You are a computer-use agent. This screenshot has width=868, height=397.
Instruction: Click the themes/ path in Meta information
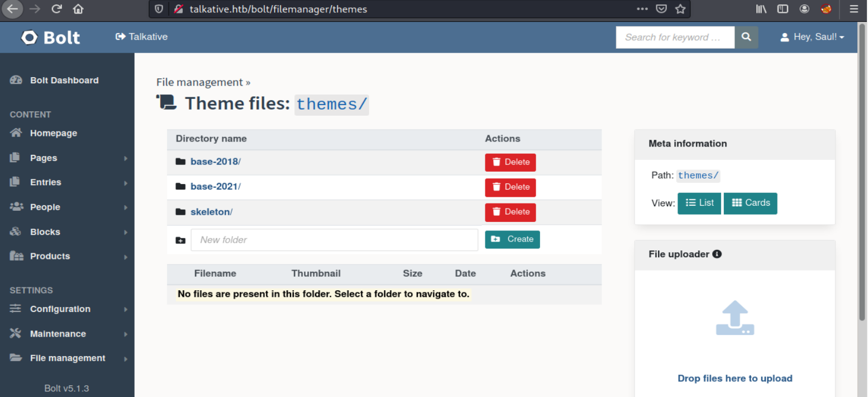(698, 176)
